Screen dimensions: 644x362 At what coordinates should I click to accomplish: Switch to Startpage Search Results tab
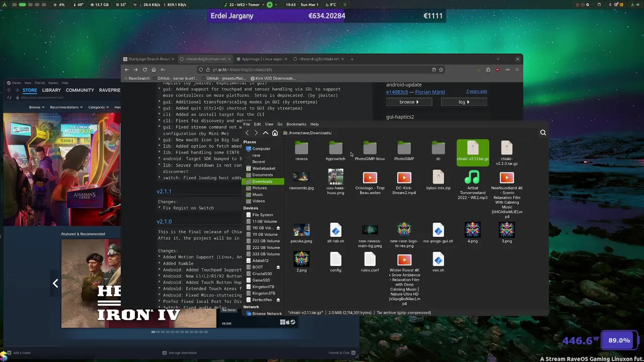[148, 59]
